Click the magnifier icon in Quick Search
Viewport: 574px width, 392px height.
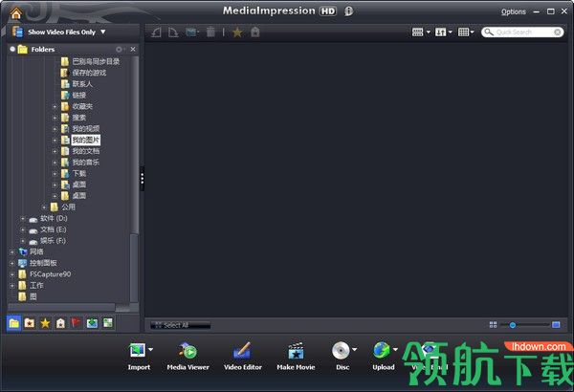[x=489, y=33]
